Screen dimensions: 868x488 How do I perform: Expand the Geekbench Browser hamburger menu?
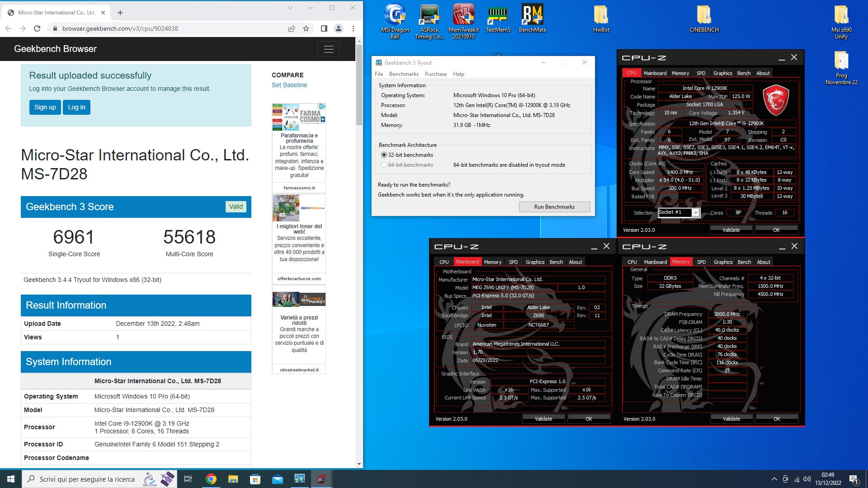pyautogui.click(x=329, y=49)
